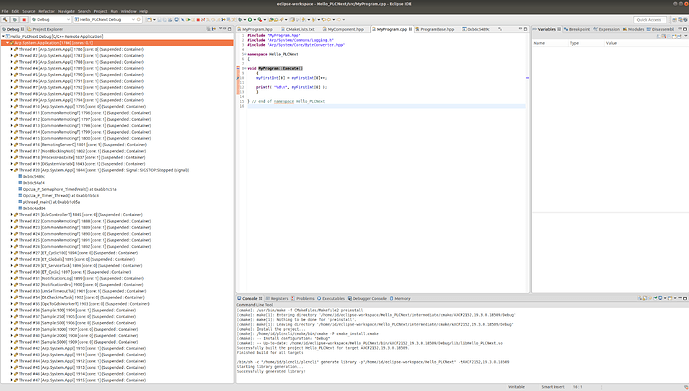Viewport: 689px width, 391px height.
Task: Click the New file wizard icon
Action: [149, 20]
